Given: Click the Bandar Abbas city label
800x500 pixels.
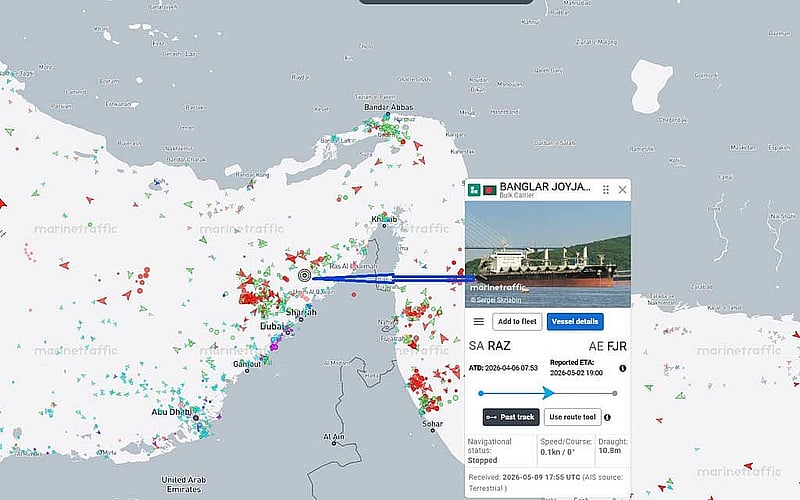Looking at the screenshot, I should pyautogui.click(x=389, y=107).
